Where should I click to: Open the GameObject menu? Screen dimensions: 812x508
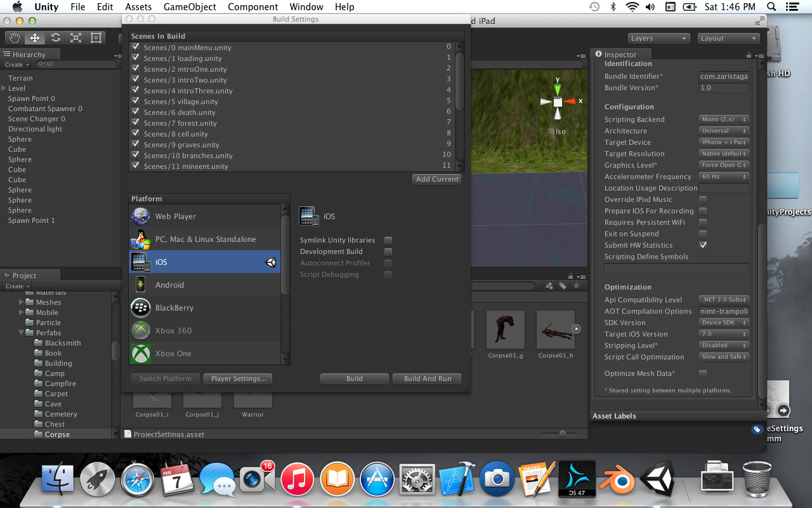[190, 7]
